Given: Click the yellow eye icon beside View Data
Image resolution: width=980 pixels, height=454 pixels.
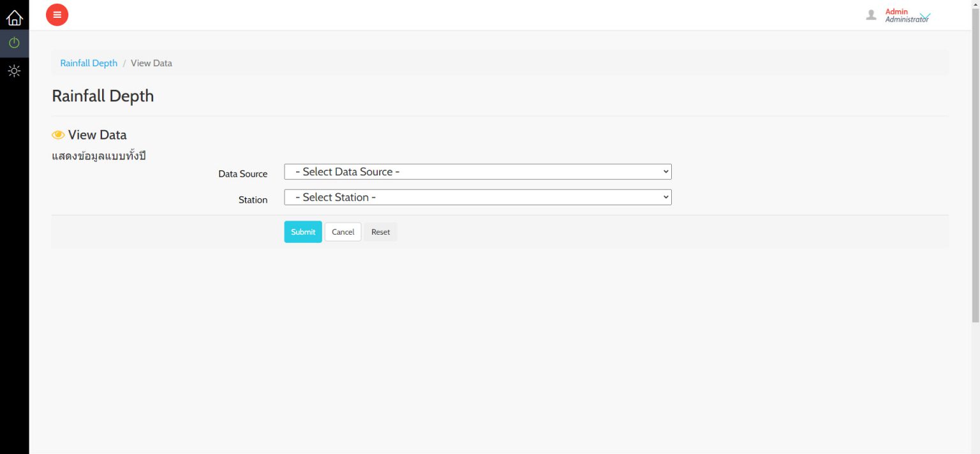Looking at the screenshot, I should tap(58, 135).
